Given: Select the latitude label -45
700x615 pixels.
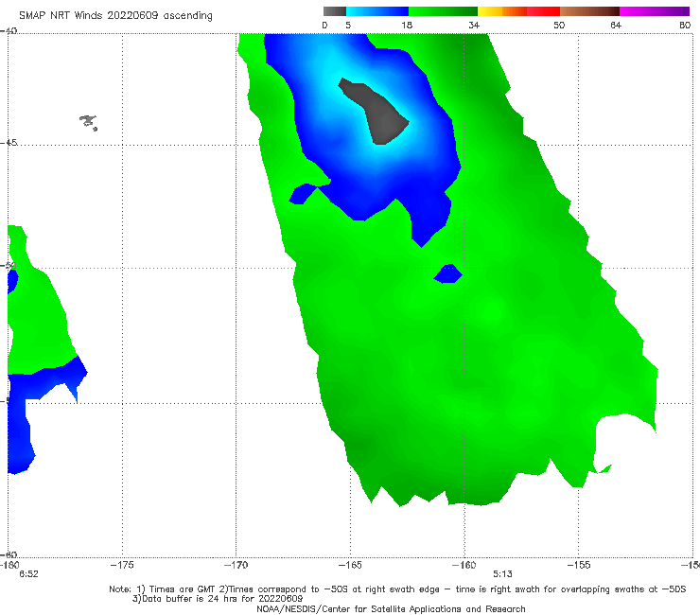Looking at the screenshot, I should point(9,143).
